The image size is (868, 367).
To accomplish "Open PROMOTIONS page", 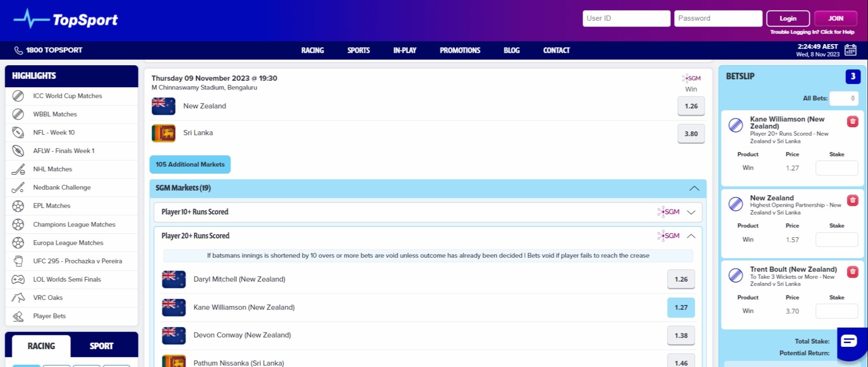I will pyautogui.click(x=460, y=51).
